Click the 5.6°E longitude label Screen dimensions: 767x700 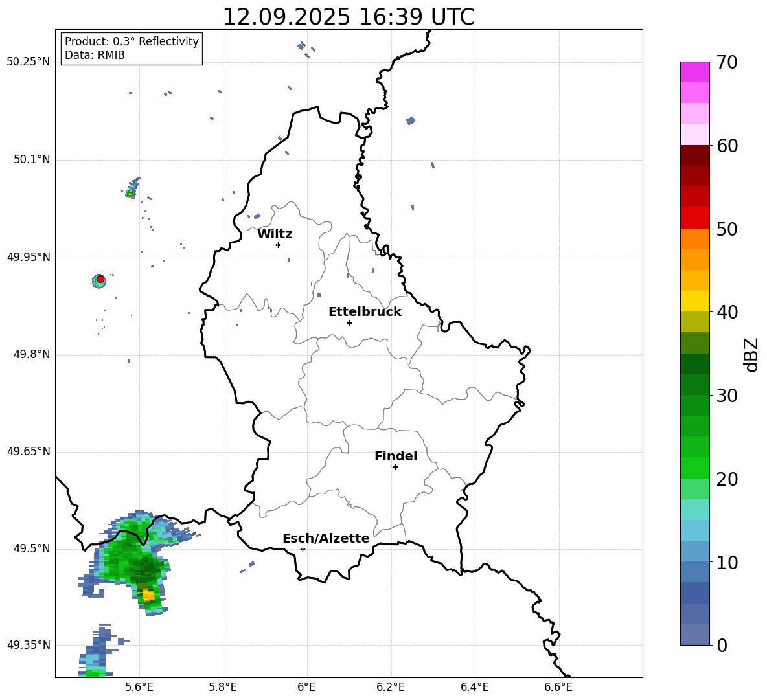139,687
